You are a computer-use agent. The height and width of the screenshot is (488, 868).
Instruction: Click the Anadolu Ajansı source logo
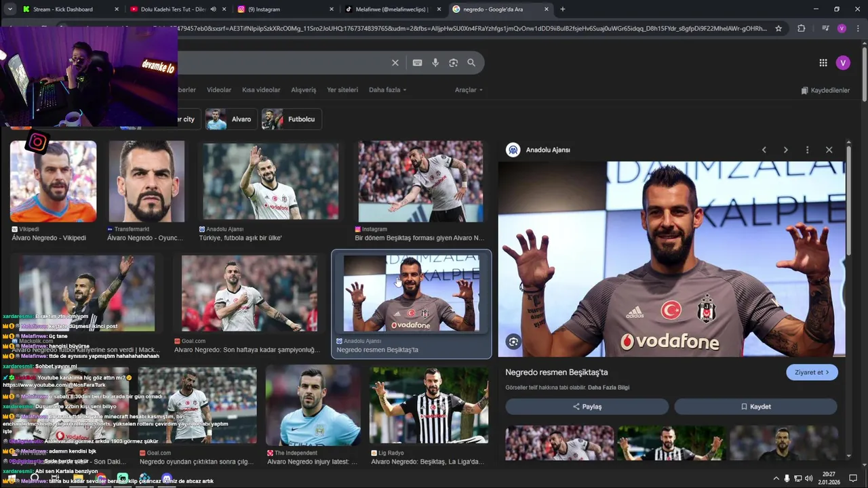(513, 150)
